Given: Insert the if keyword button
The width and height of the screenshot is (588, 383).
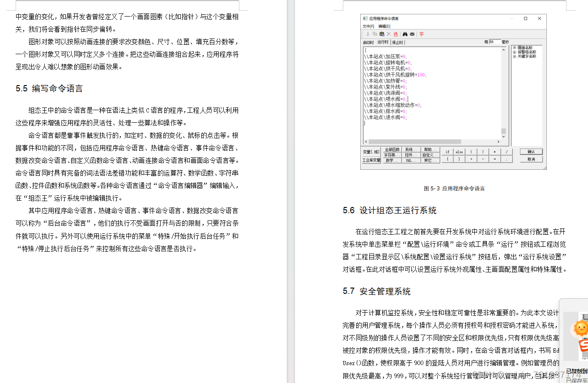Looking at the screenshot, I should (x=447, y=152).
